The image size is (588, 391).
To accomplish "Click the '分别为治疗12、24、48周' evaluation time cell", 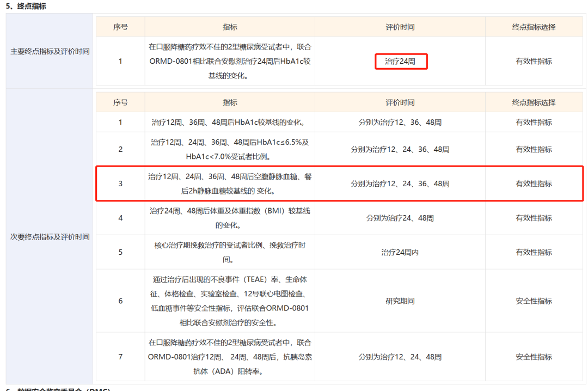I will click(x=400, y=357).
